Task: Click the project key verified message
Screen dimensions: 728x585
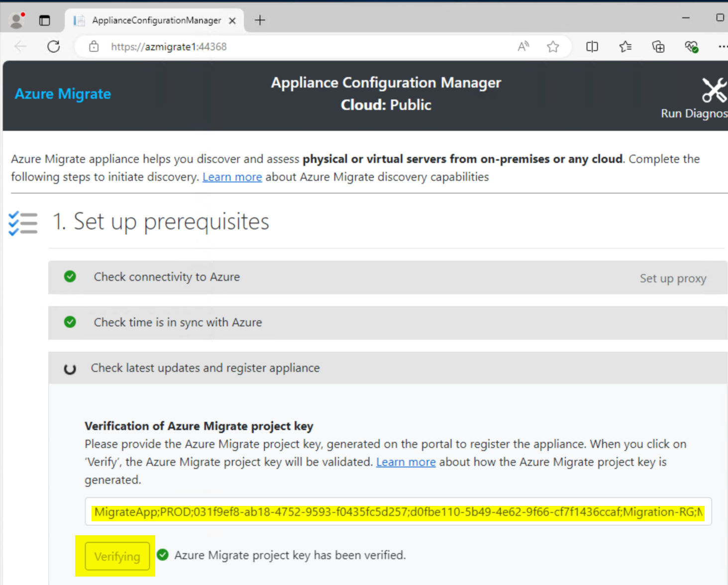Action: pyautogui.click(x=290, y=555)
